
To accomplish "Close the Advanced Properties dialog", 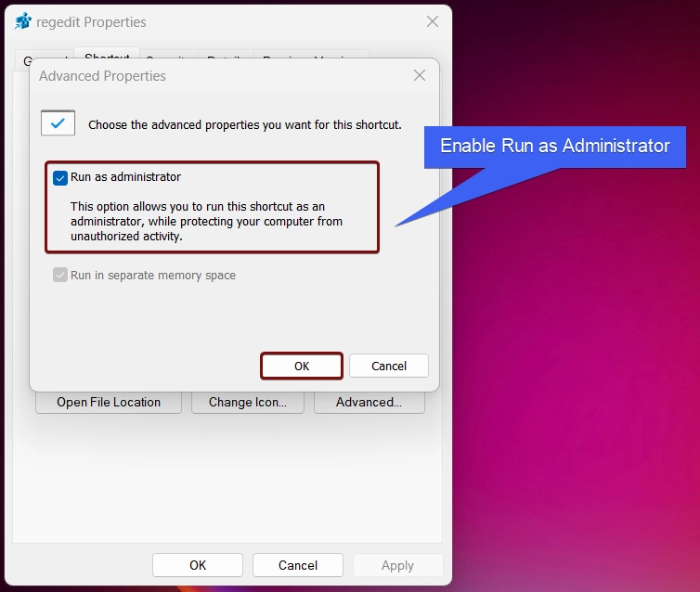I will point(420,75).
